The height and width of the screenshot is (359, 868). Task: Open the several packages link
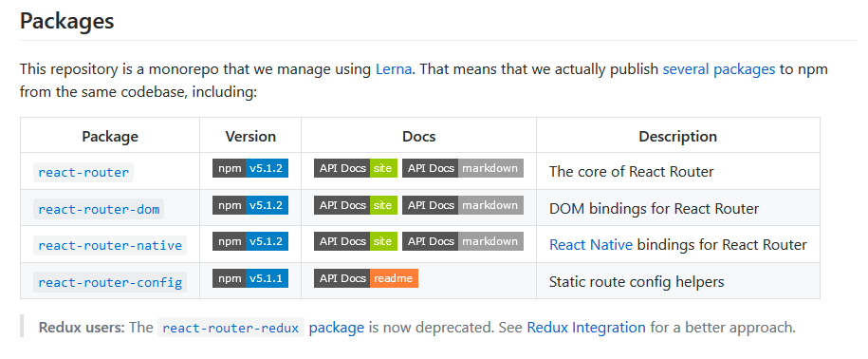(x=718, y=69)
